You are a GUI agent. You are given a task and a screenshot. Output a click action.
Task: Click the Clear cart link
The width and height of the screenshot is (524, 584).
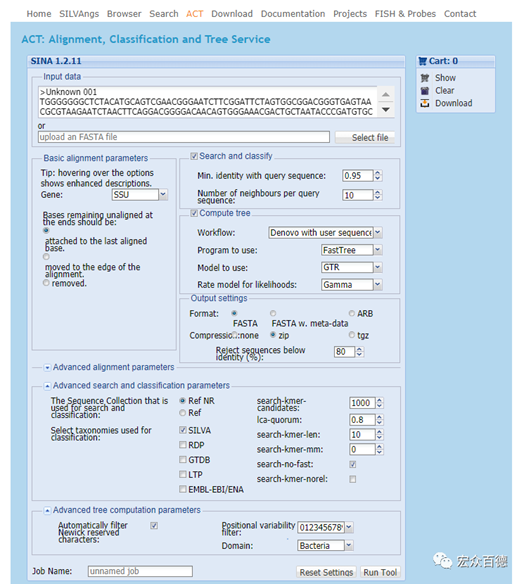point(445,91)
